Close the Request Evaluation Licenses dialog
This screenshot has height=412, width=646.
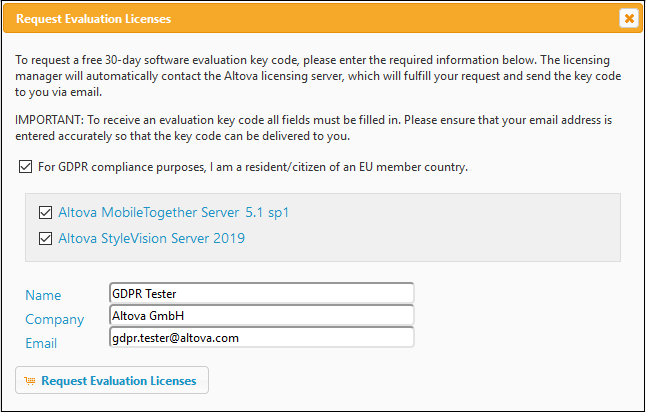(x=629, y=19)
